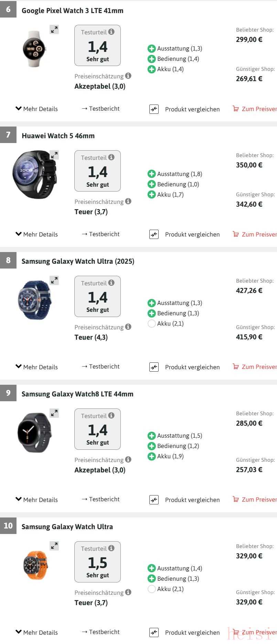The width and height of the screenshot is (277, 644).
Task: Click shopping cart icon for Huawei Watch 5
Action: click(236, 234)
